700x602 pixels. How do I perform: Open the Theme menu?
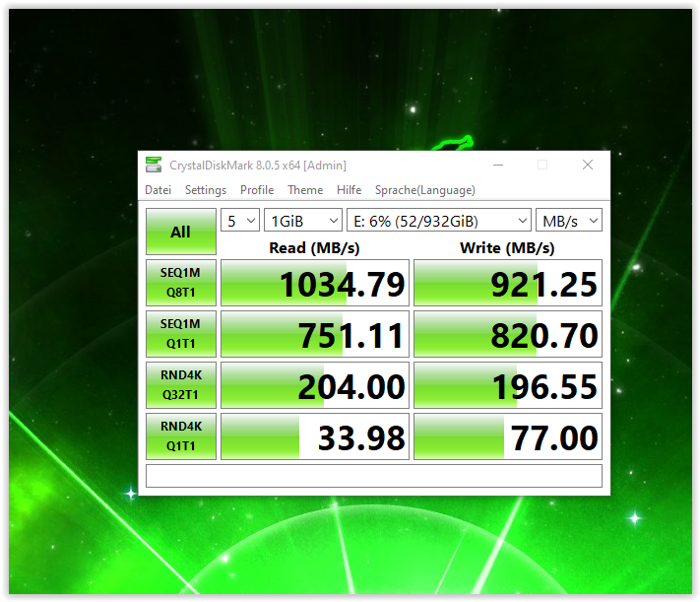pos(305,190)
